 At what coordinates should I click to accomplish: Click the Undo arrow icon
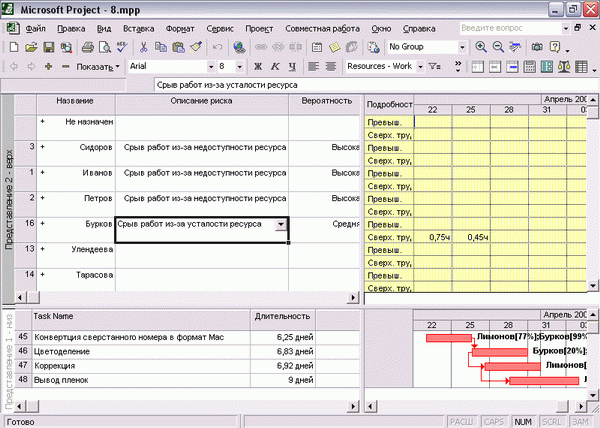click(217, 47)
